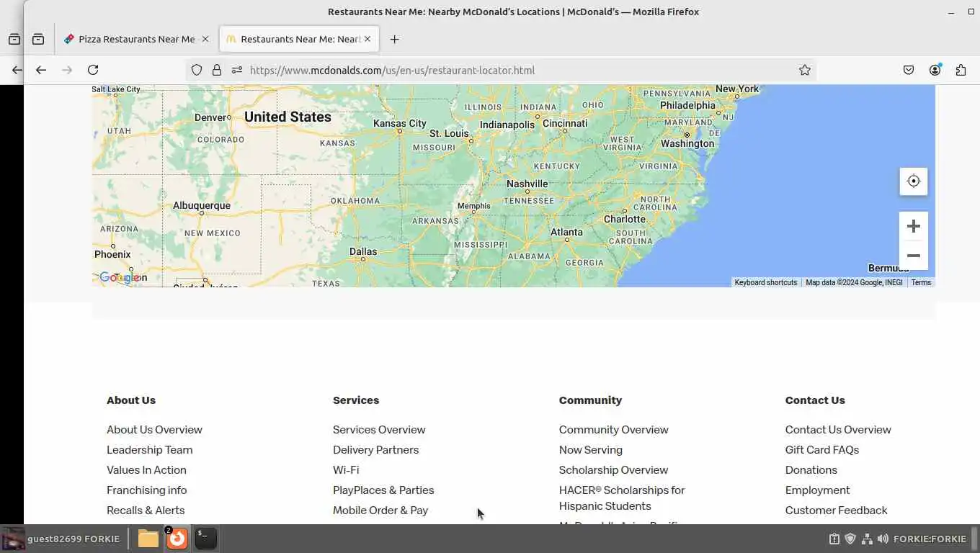Open Customer Feedback link
The width and height of the screenshot is (980, 553).
click(836, 510)
